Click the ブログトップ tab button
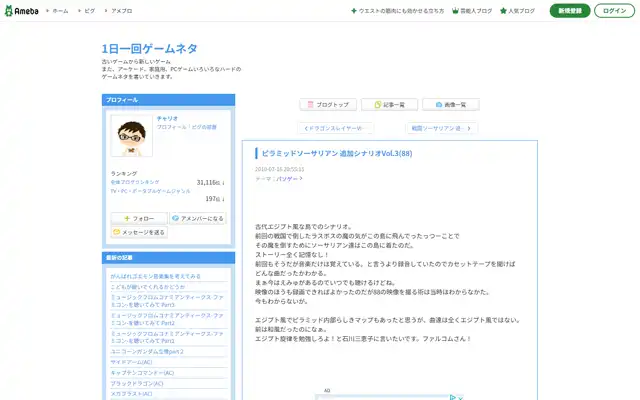This screenshot has width=640, height=400. (328, 104)
